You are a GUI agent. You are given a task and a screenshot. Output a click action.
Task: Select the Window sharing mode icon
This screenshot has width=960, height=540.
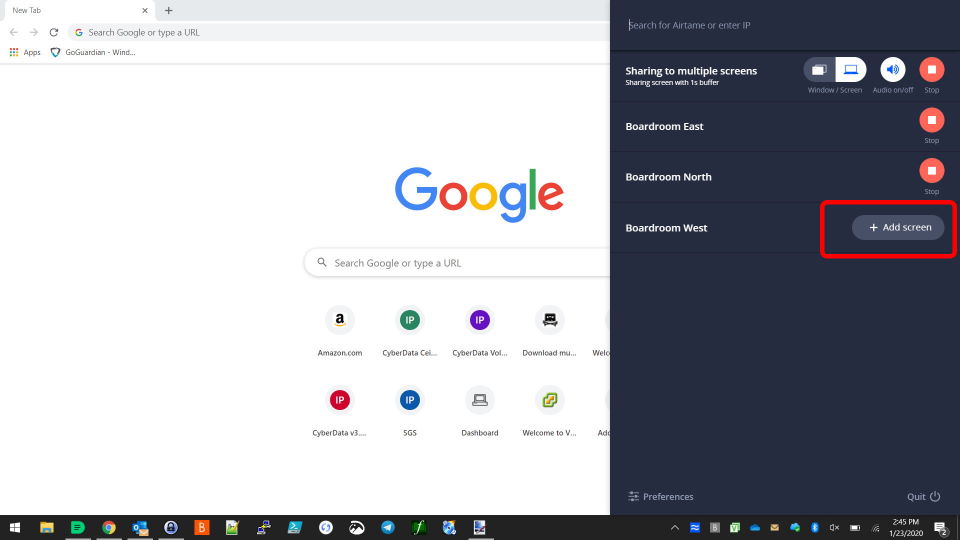point(819,70)
